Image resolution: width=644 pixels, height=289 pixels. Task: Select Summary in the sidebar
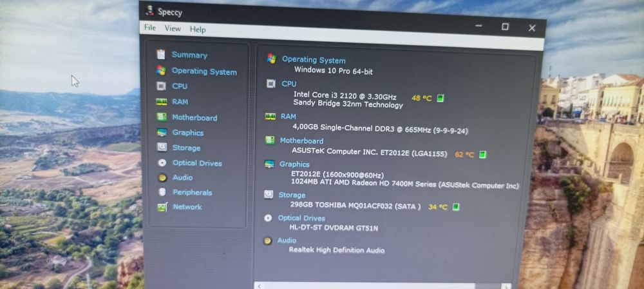[189, 55]
